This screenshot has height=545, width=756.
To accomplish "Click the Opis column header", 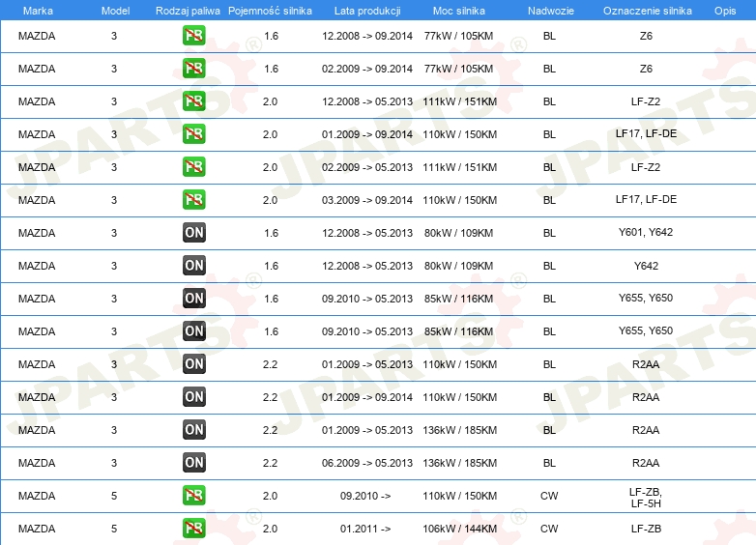I will pos(725,11).
